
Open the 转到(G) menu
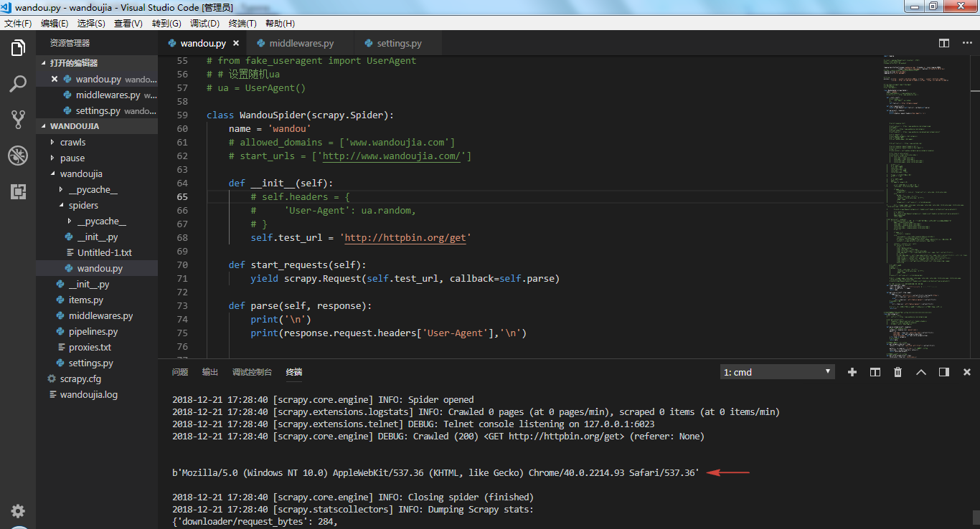(x=166, y=23)
